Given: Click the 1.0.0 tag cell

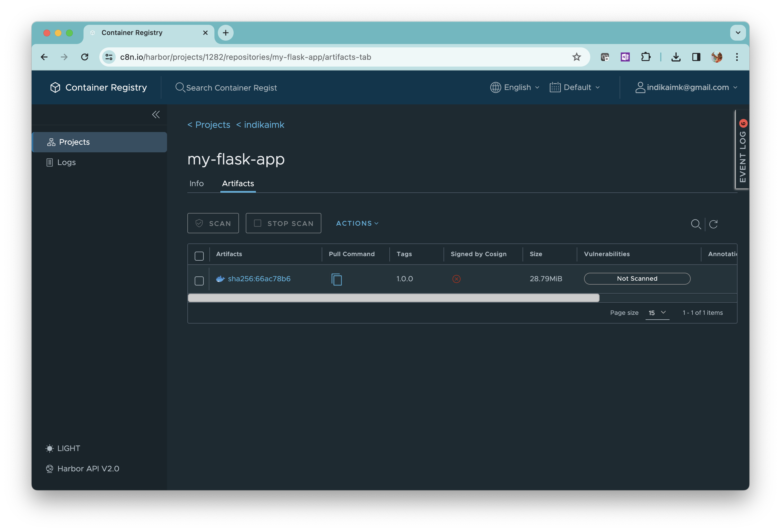Looking at the screenshot, I should click(405, 279).
